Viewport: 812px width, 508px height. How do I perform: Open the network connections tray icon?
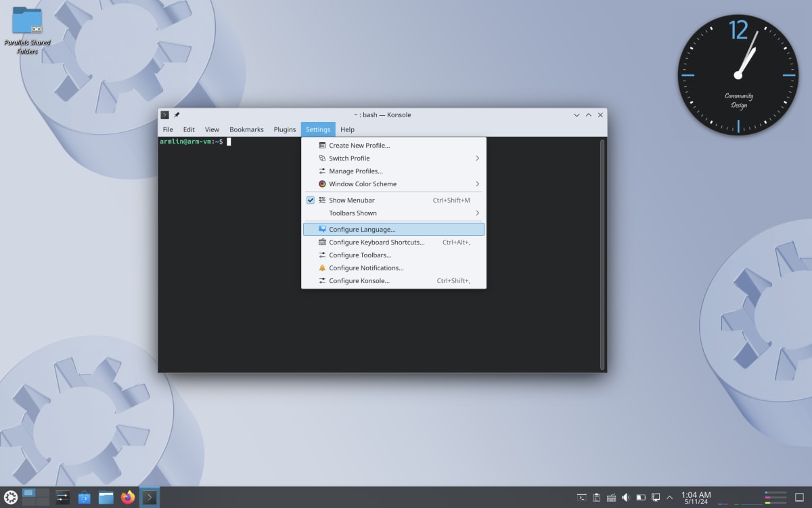(656, 498)
